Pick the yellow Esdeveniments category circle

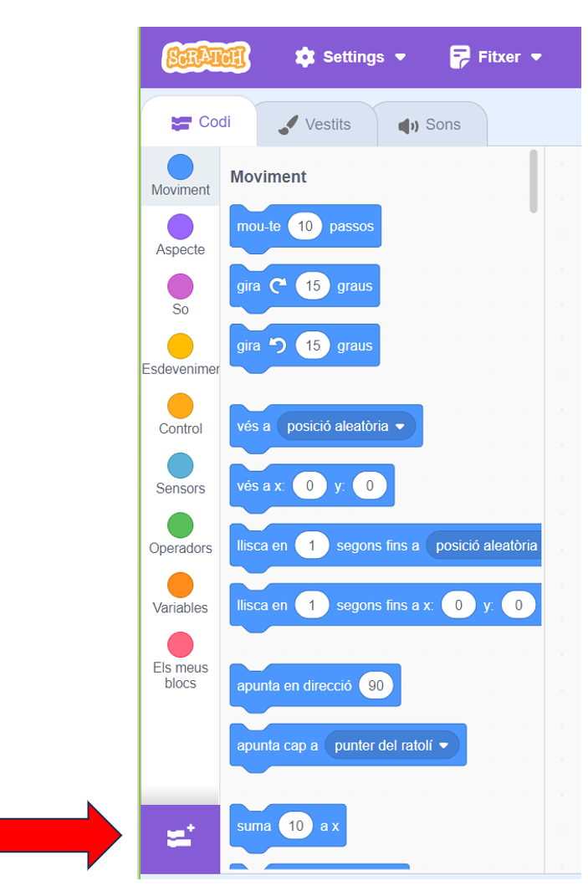click(x=180, y=346)
